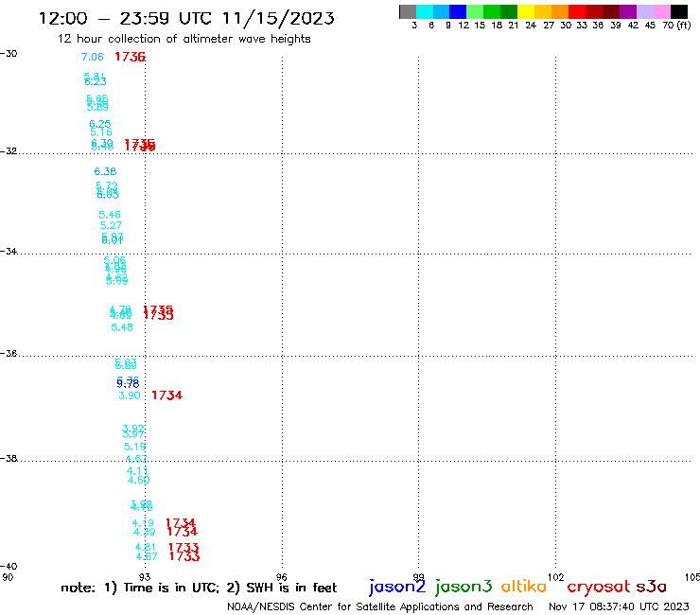This screenshot has width=700, height=615.
Task: Click the 99 longitude axis label
Action: click(x=418, y=577)
